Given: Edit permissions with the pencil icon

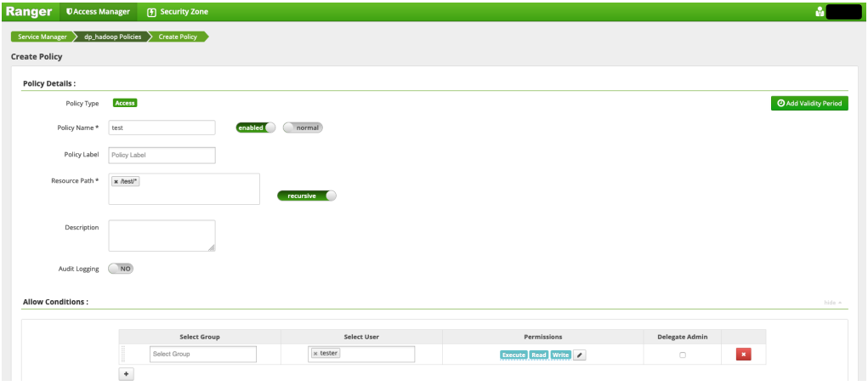Looking at the screenshot, I should [x=580, y=355].
